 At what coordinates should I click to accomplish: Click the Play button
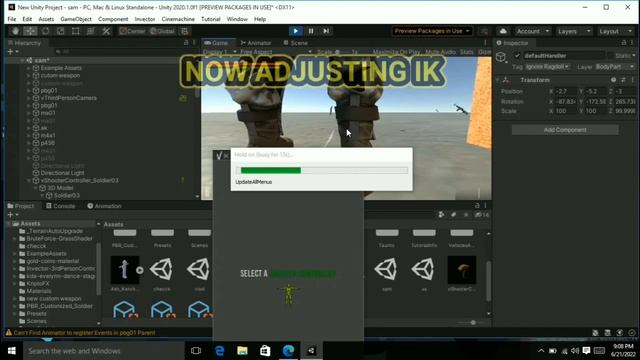[296, 31]
